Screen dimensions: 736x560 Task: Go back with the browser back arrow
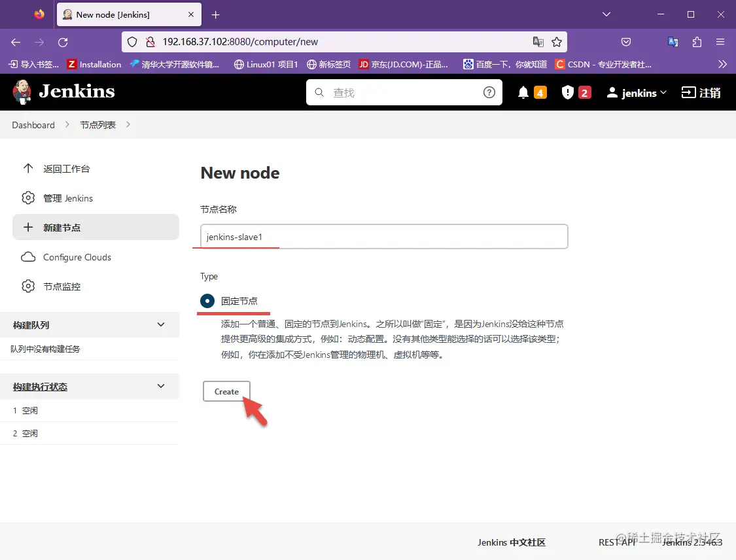point(16,43)
